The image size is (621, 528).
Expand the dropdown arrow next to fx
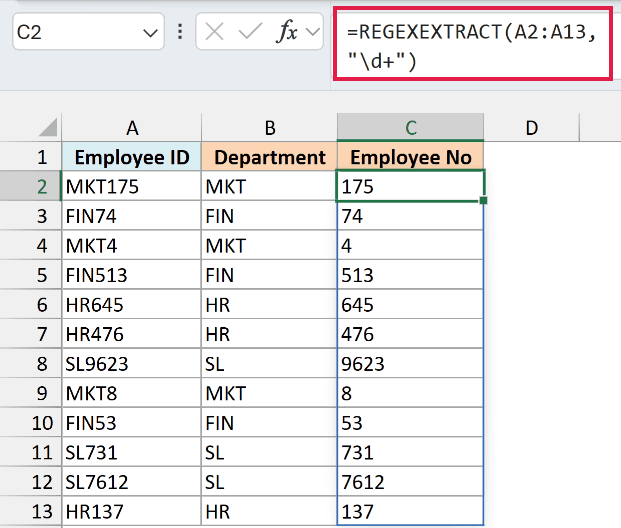tap(313, 32)
